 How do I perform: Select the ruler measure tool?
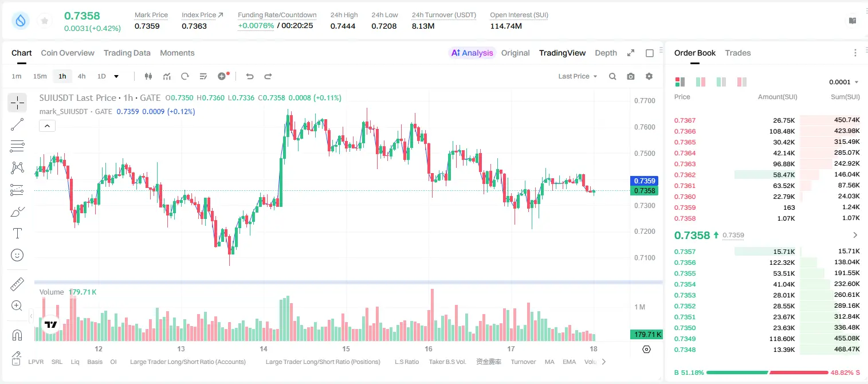pyautogui.click(x=17, y=284)
